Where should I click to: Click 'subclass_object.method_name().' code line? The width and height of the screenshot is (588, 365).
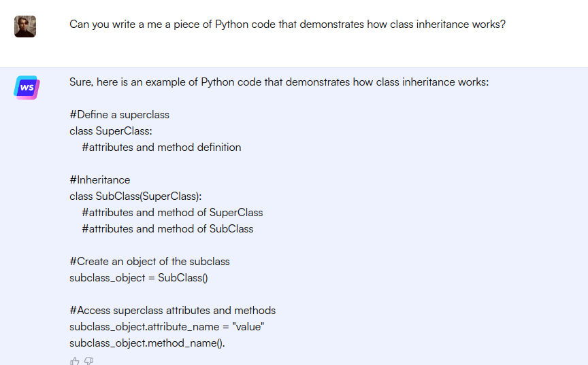pyautogui.click(x=147, y=343)
